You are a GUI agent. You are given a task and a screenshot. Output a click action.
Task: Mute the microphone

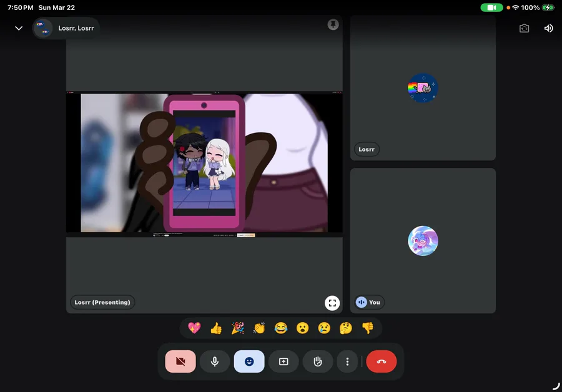tap(215, 361)
